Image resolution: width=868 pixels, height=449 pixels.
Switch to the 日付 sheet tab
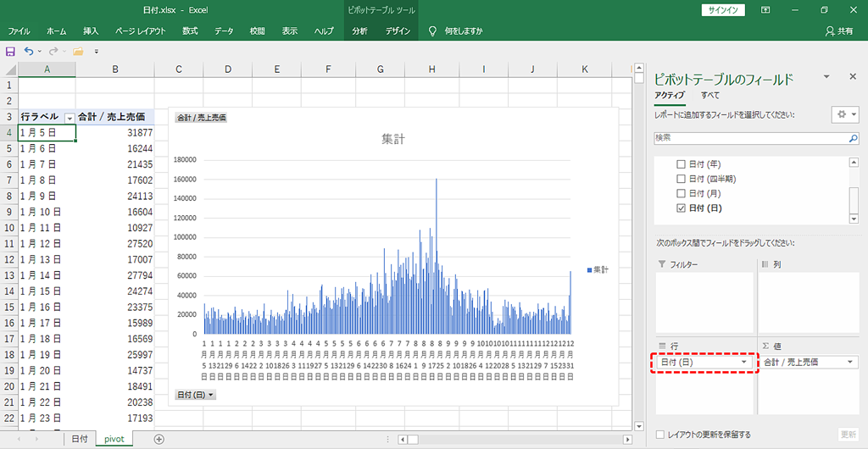click(x=80, y=439)
